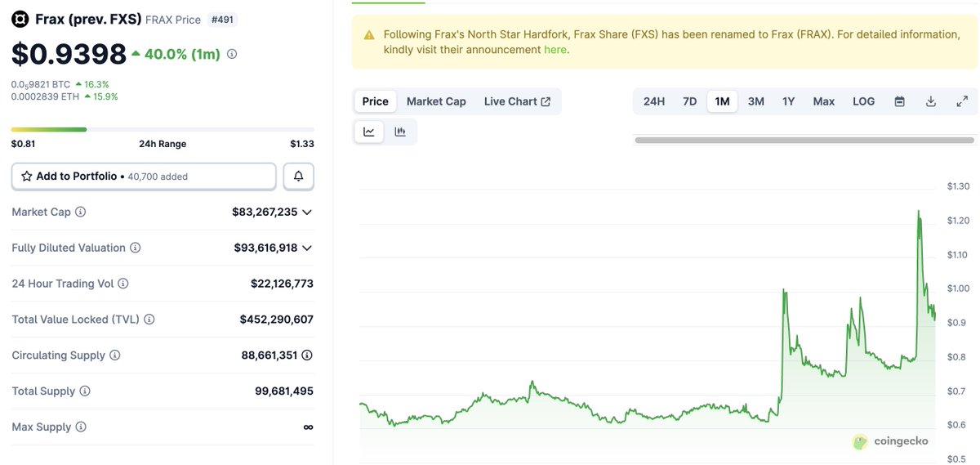Click the Live Chart external link icon

[546, 102]
